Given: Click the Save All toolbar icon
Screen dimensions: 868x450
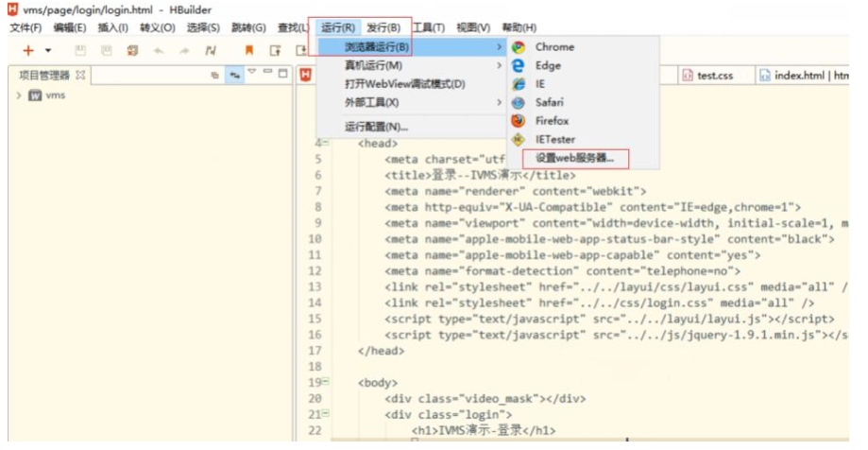Looking at the screenshot, I should pyautogui.click(x=107, y=50).
